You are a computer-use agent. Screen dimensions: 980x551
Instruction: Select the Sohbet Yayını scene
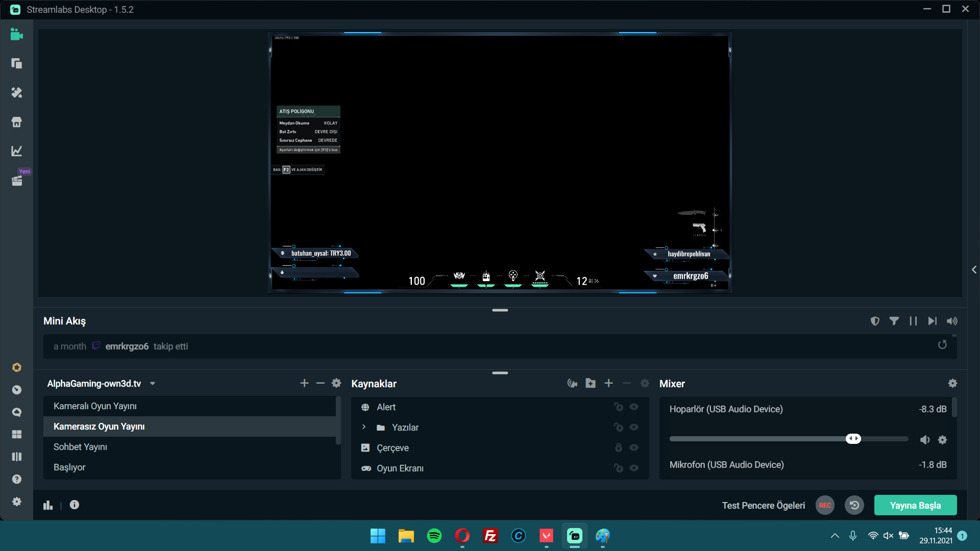(189, 447)
